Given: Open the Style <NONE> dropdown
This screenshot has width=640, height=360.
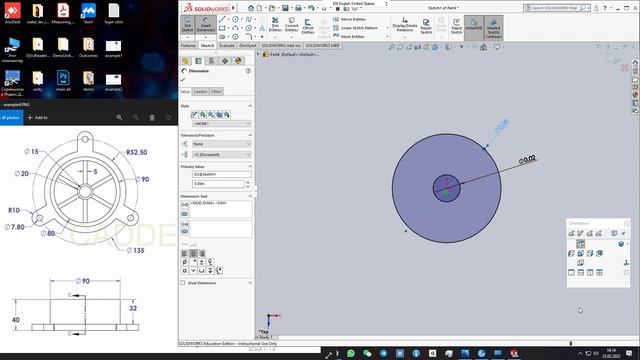Looking at the screenshot, I should tap(222, 124).
